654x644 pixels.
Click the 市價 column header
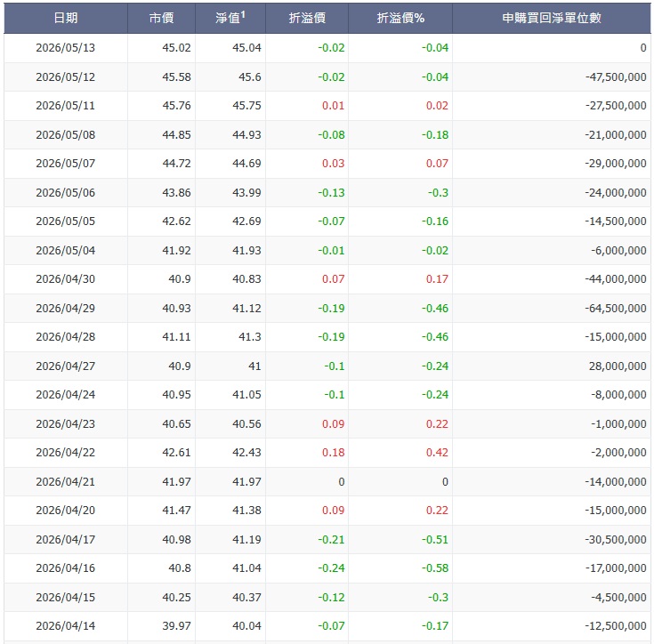[x=161, y=18]
